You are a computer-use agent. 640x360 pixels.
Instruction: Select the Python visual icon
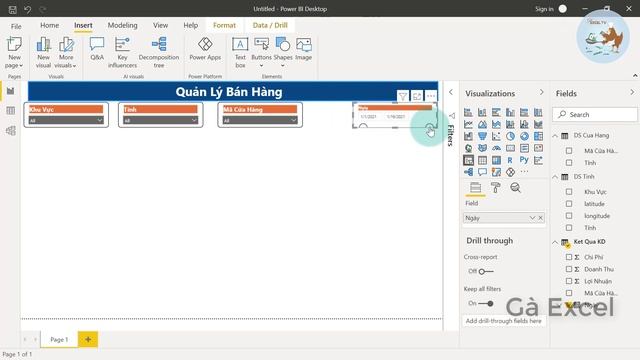[x=524, y=160]
